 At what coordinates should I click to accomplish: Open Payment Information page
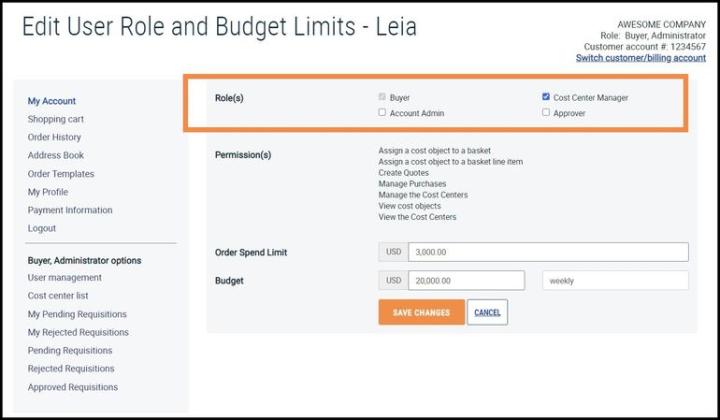(70, 210)
